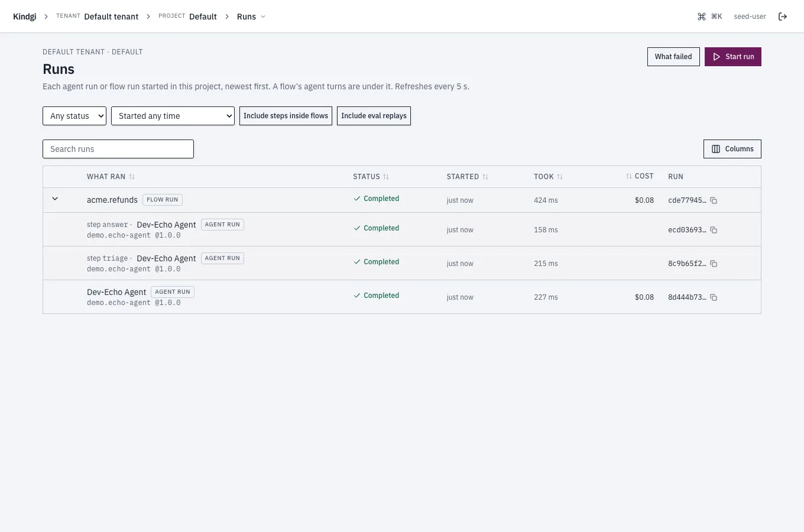Copy run ID 8c9b65f2
Viewport: 804px width, 532px height.
(x=714, y=264)
